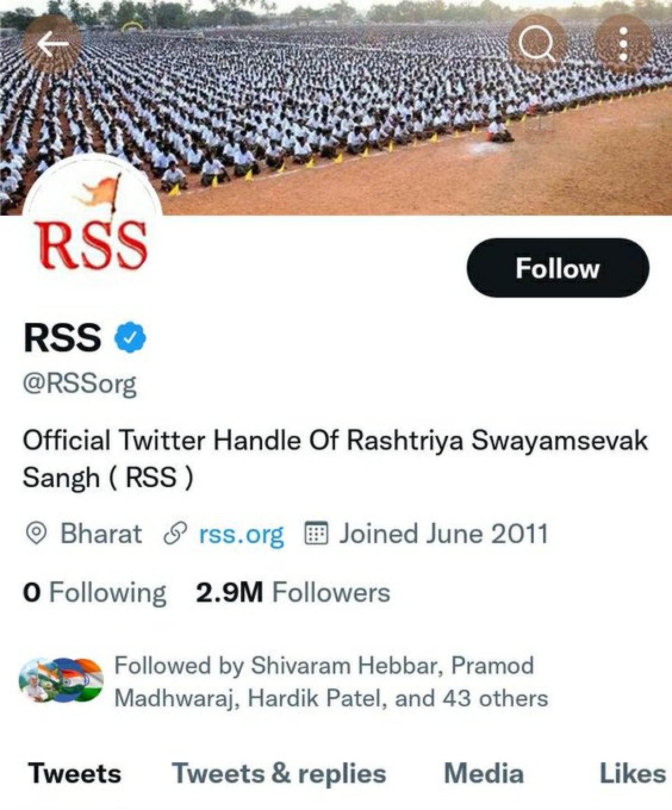Click the calendar joined-date icon

point(316,533)
